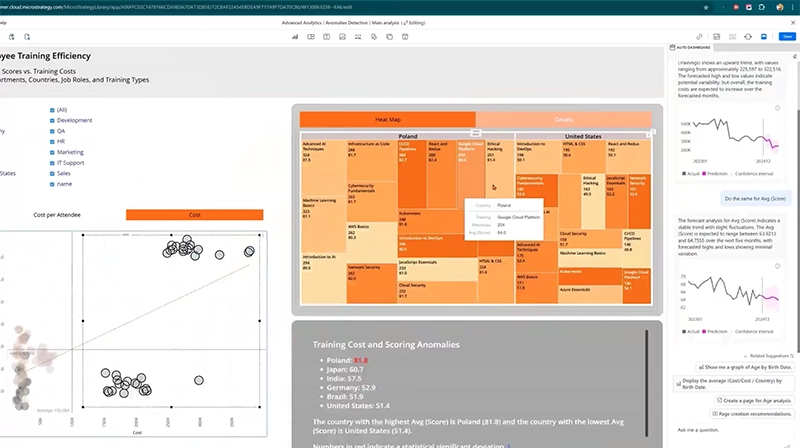This screenshot has height=448, width=800.
Task: Click the layout grid icon in right toolbar
Action: coord(716,37)
